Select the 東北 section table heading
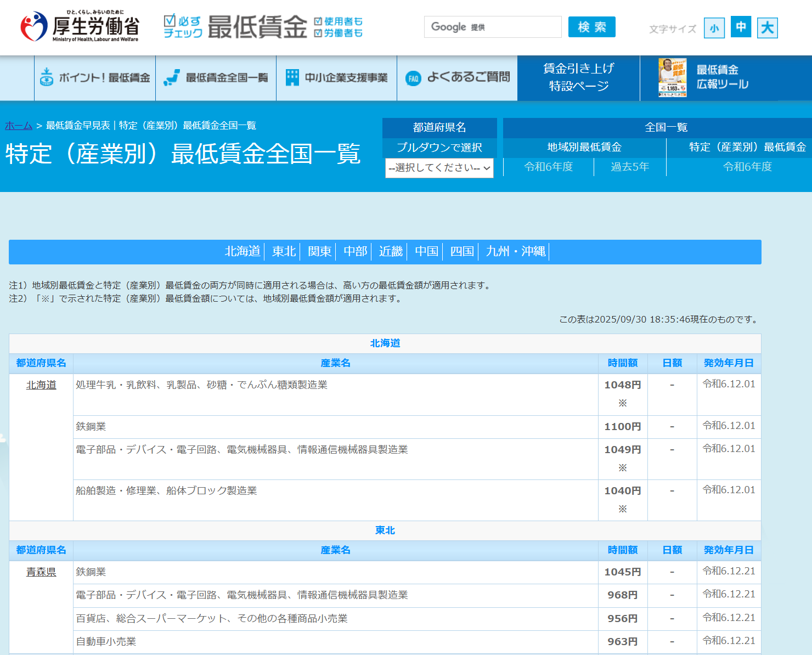The width and height of the screenshot is (812, 655). click(385, 530)
